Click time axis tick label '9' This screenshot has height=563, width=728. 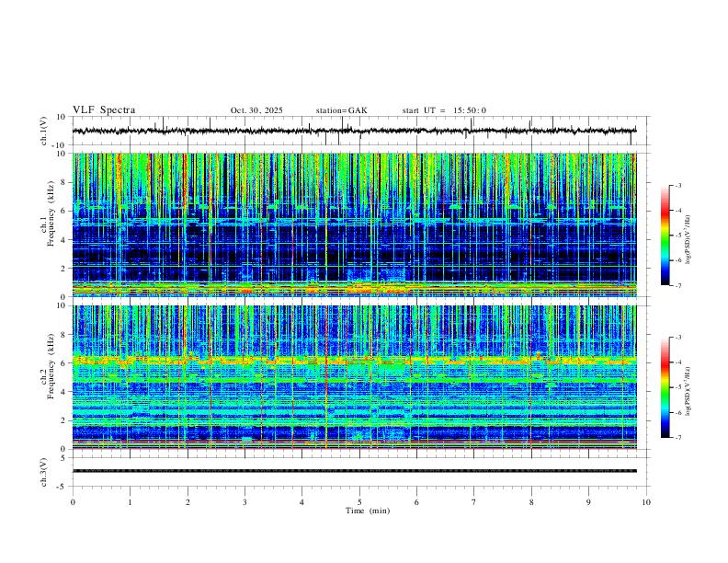coord(588,502)
